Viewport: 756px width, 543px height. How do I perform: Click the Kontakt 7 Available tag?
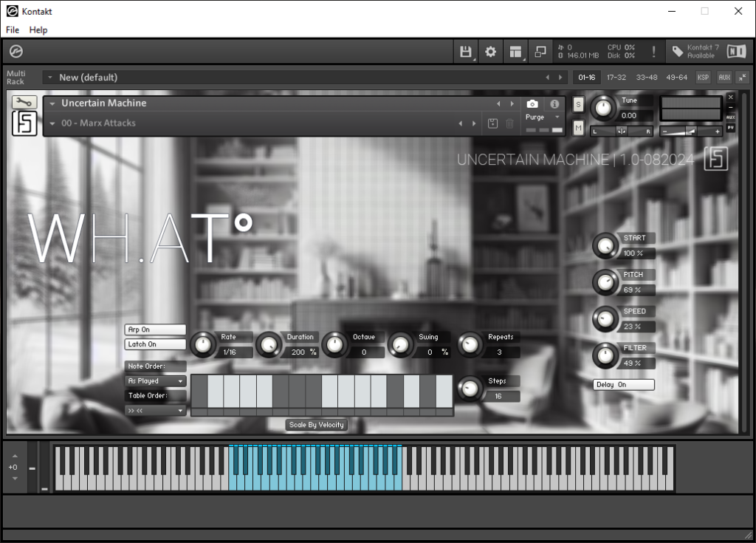(695, 51)
